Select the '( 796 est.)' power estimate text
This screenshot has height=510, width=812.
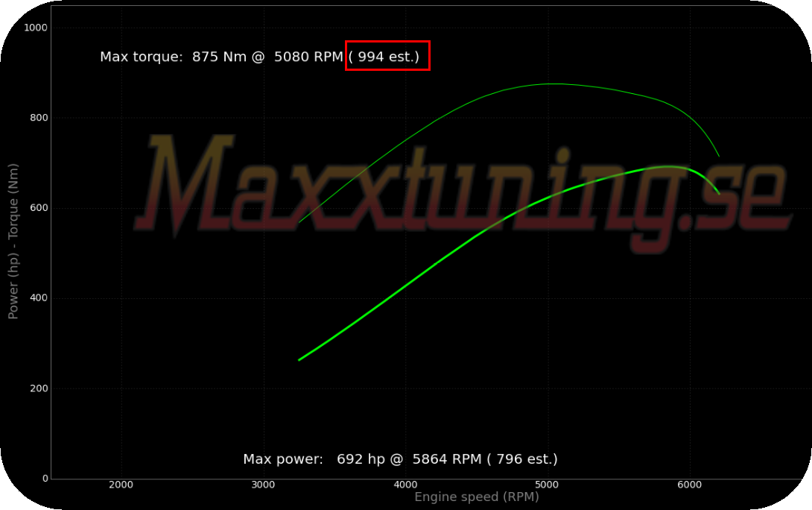pyautogui.click(x=522, y=459)
